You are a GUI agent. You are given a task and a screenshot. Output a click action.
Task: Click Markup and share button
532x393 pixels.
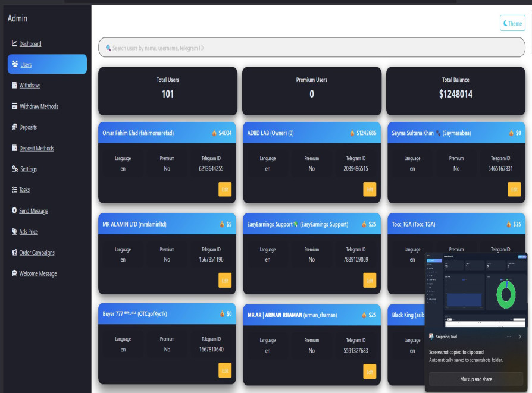pos(476,379)
